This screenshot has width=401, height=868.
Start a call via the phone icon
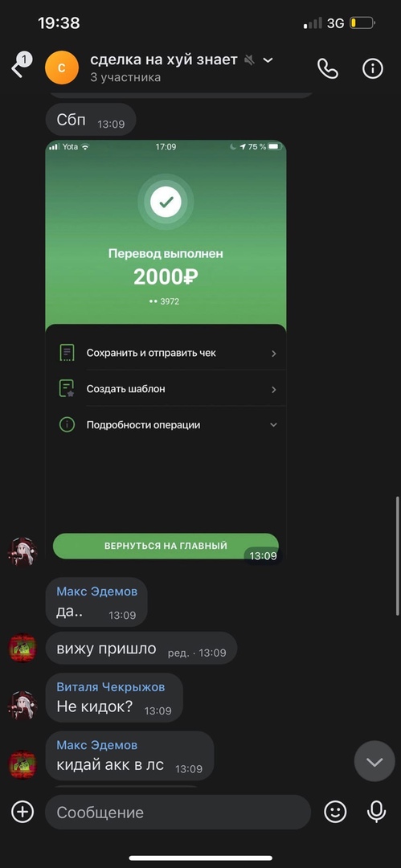[x=327, y=68]
